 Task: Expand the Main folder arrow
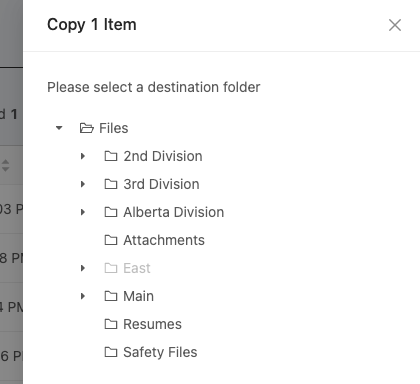point(83,296)
